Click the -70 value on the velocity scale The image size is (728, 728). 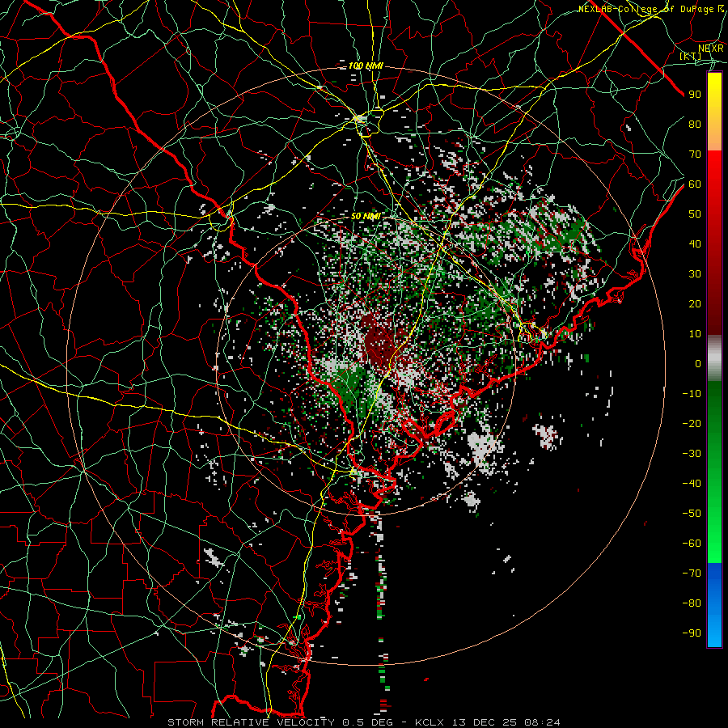(692, 574)
